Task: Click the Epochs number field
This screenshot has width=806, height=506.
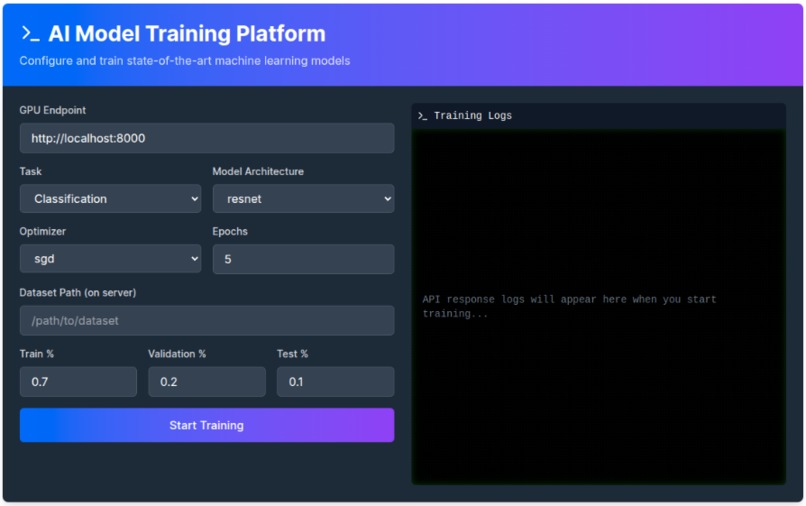Action: click(x=303, y=259)
